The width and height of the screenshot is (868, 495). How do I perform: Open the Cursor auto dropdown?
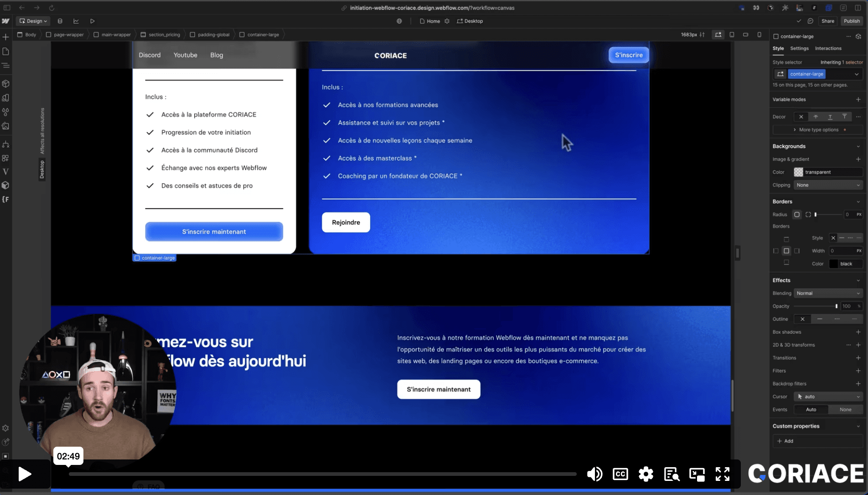828,397
